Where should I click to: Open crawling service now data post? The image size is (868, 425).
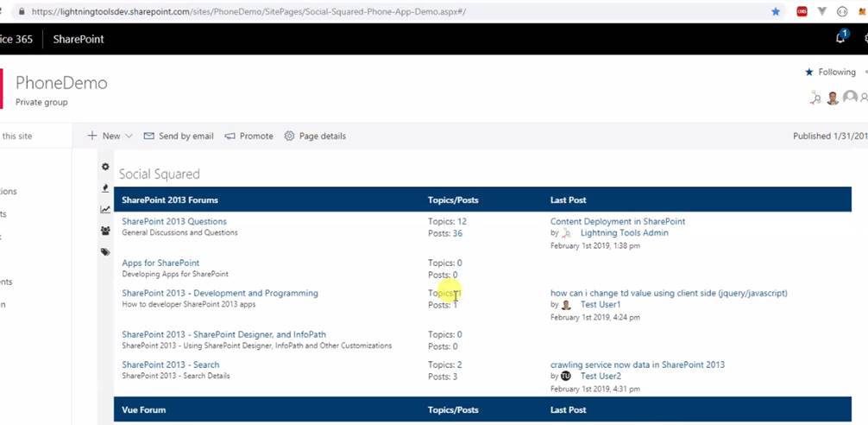pos(637,365)
